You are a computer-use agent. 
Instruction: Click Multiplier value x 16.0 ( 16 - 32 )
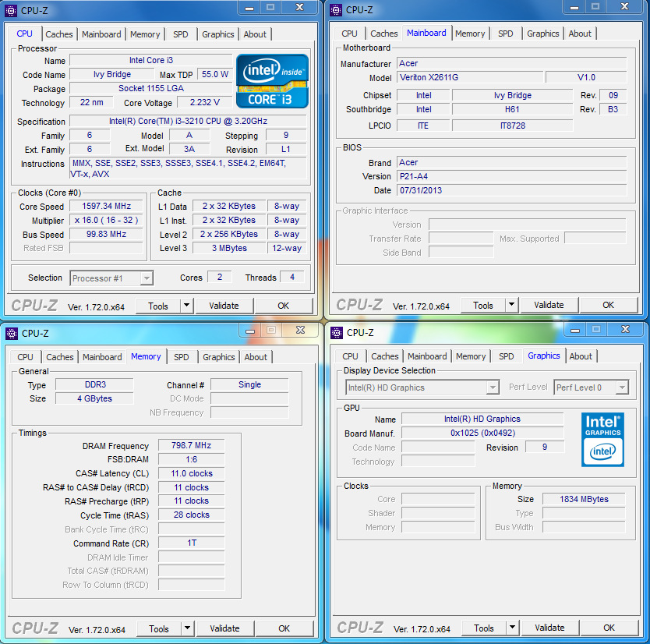pyautogui.click(x=106, y=220)
